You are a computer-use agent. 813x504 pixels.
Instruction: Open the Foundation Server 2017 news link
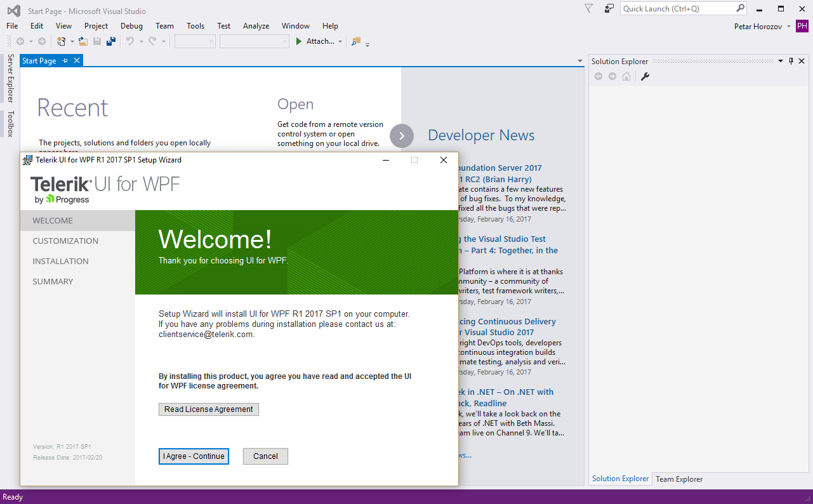coord(500,173)
